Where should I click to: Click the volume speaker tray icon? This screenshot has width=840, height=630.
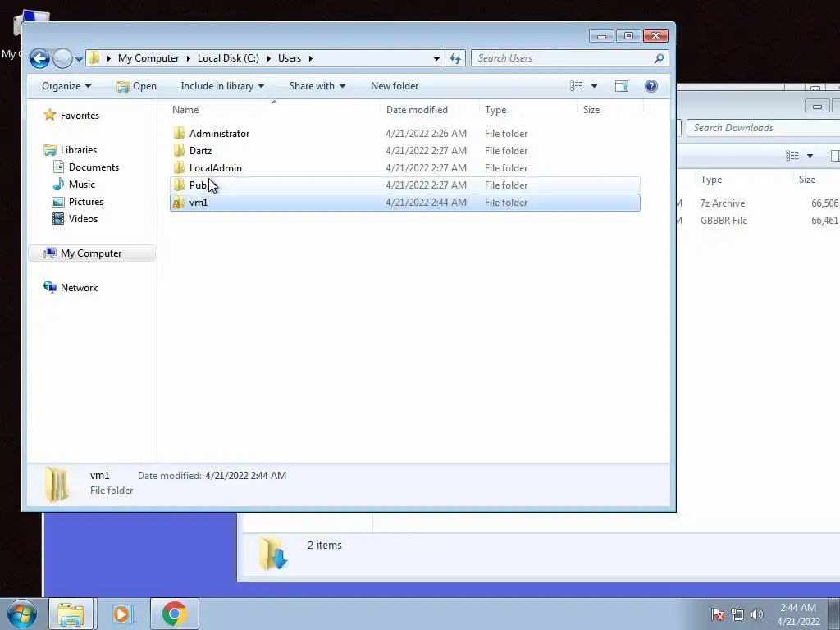tap(757, 614)
